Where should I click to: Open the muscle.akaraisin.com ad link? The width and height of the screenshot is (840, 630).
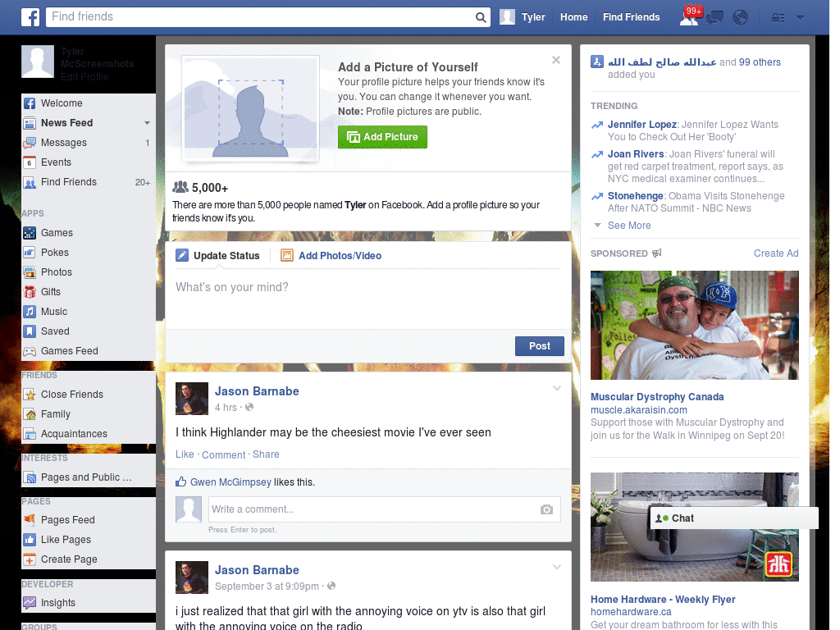[638, 410]
